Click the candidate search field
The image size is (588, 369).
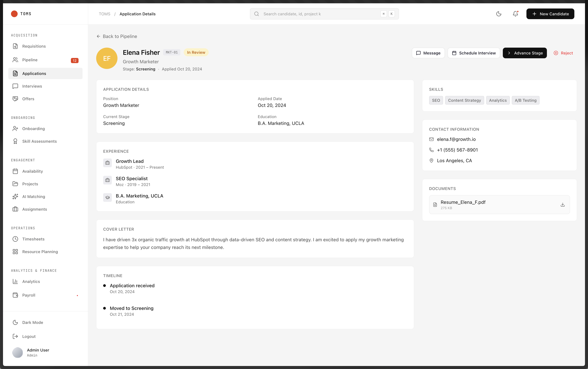(x=319, y=14)
